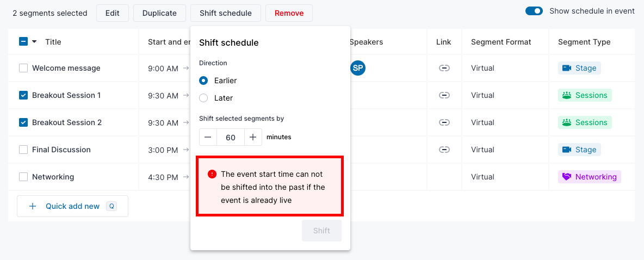Click the purple Networking segment type tag
644x260 pixels.
(x=590, y=177)
